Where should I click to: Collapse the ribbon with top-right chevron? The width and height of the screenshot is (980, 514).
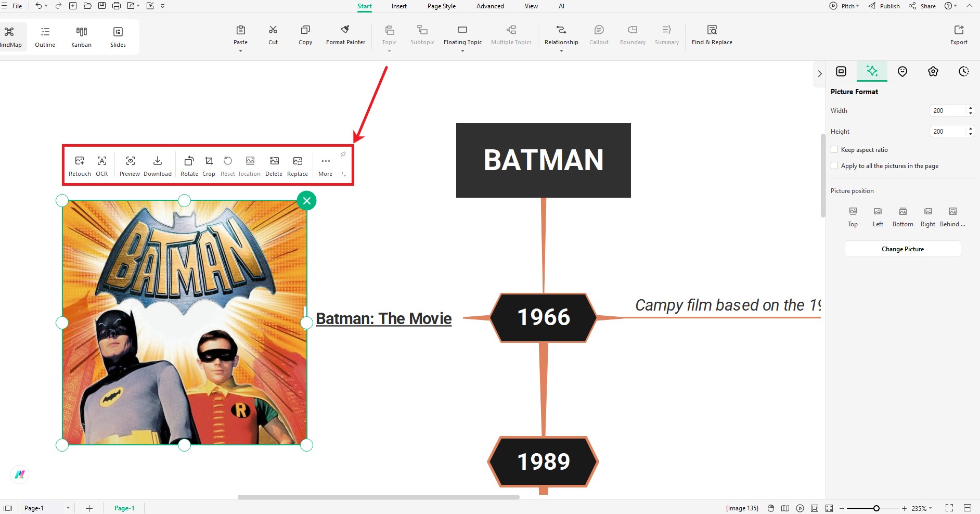[x=969, y=6]
